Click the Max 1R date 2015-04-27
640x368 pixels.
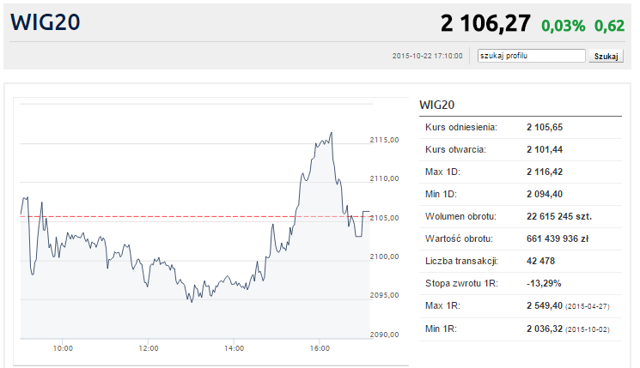point(587,306)
